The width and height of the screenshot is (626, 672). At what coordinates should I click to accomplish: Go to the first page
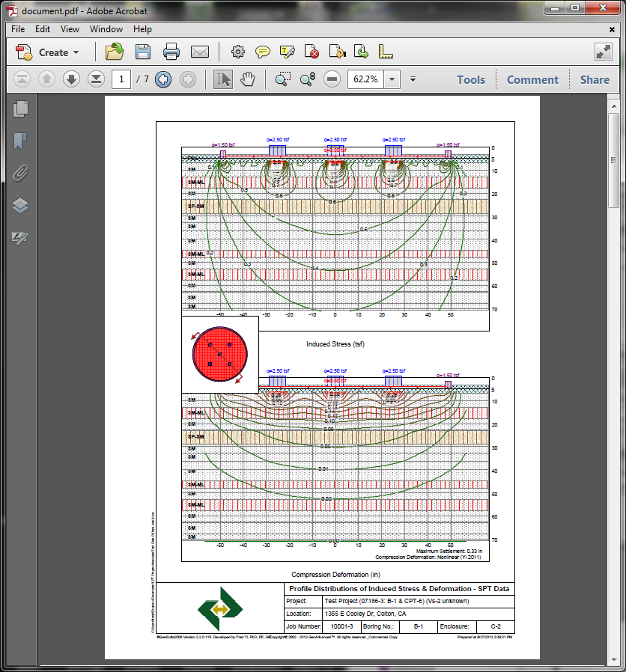click(x=22, y=79)
